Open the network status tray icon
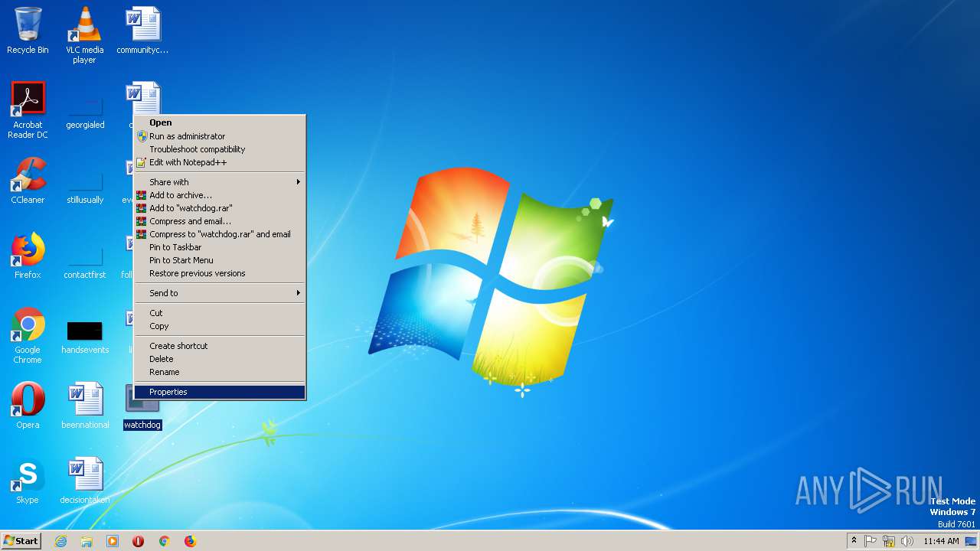 889,541
